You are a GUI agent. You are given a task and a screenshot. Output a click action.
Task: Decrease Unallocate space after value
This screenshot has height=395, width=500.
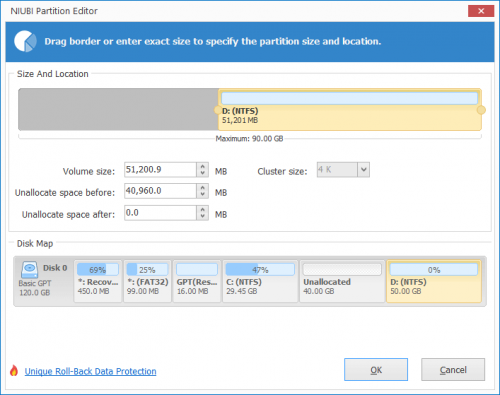click(x=203, y=216)
